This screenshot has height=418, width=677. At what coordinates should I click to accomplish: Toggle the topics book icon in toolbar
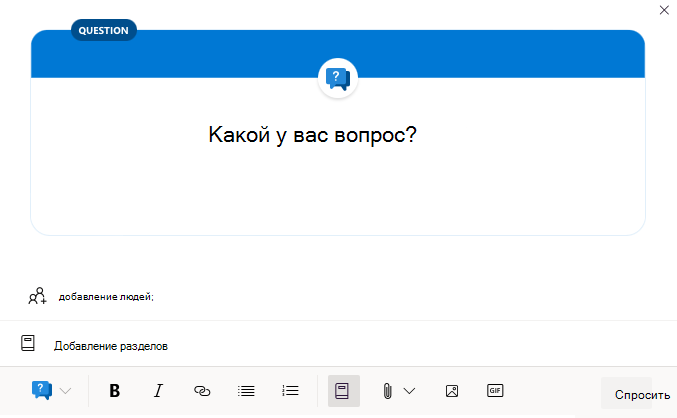[x=344, y=391]
